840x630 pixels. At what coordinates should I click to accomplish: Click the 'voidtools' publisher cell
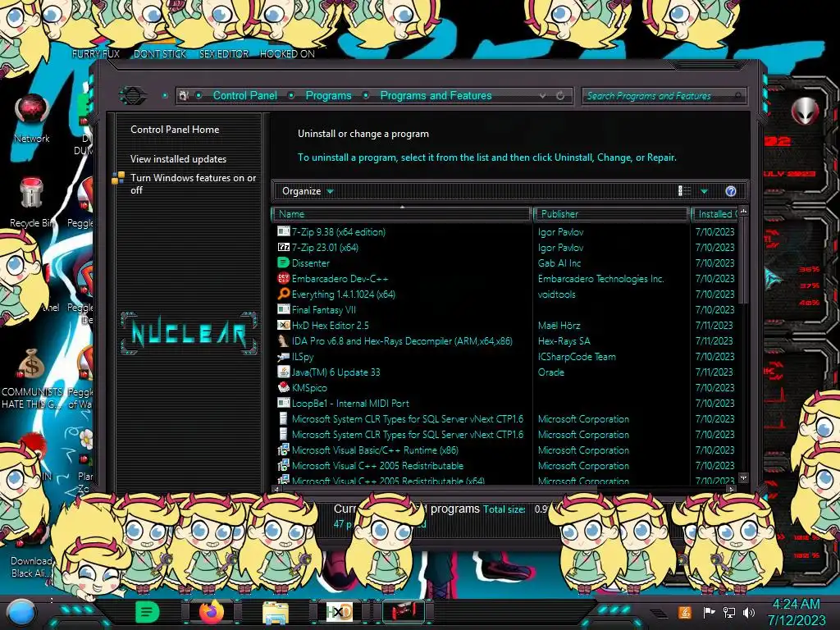(x=557, y=294)
